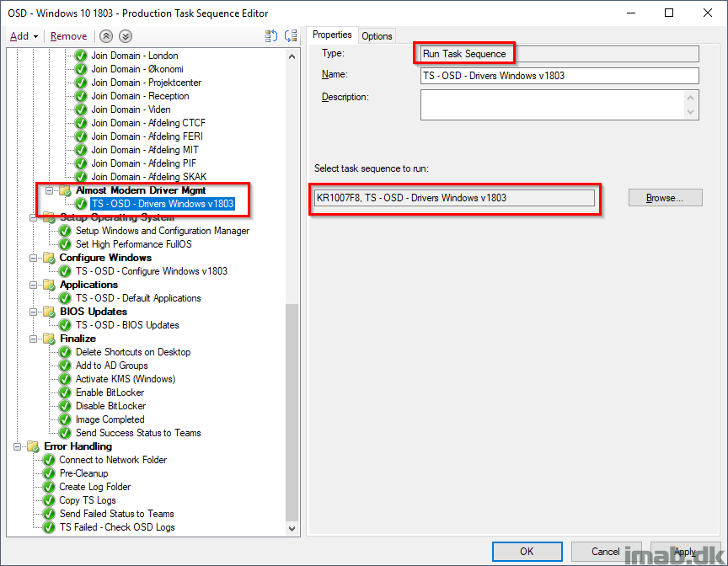728x566 pixels.
Task: Switch to the Properties tab
Action: [x=332, y=35]
